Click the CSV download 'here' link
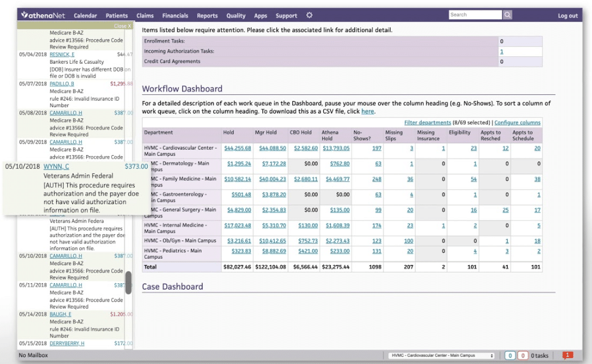This screenshot has width=592, height=364. pos(367,111)
